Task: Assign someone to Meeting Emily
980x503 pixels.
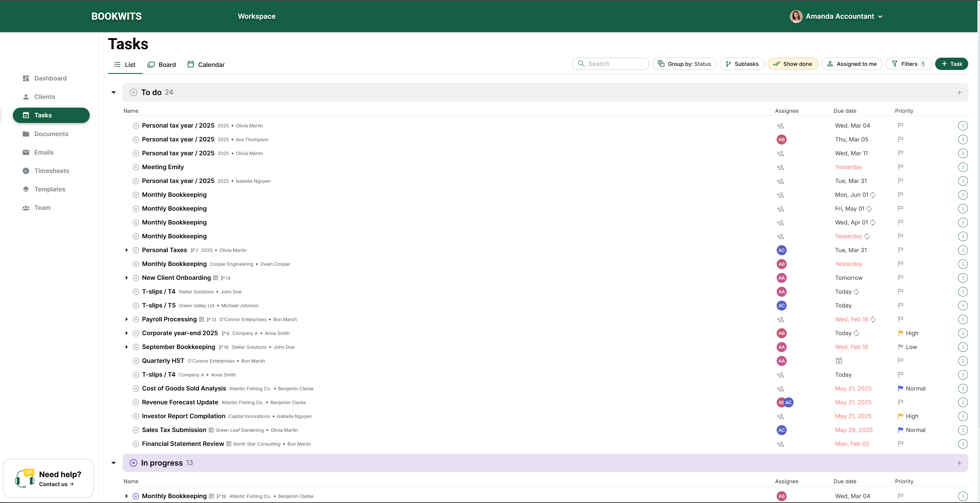Action: 781,167
